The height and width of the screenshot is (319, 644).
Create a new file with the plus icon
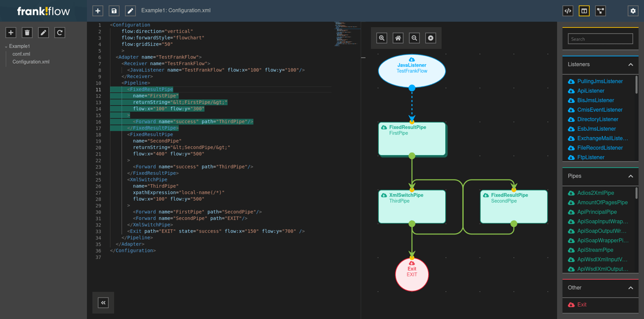point(97,10)
